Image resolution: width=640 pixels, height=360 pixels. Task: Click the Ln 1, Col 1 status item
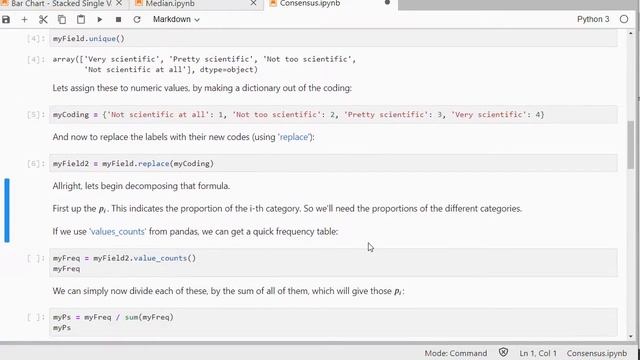tap(538, 353)
